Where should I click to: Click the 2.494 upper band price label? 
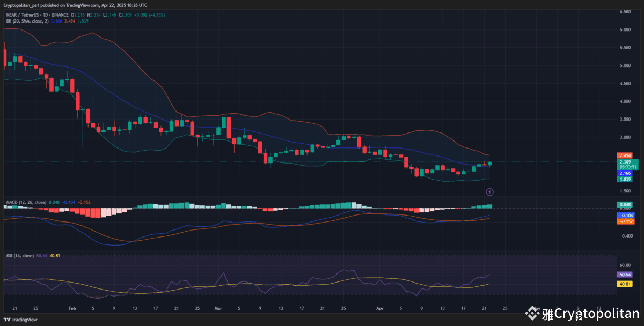pyautogui.click(x=626, y=155)
